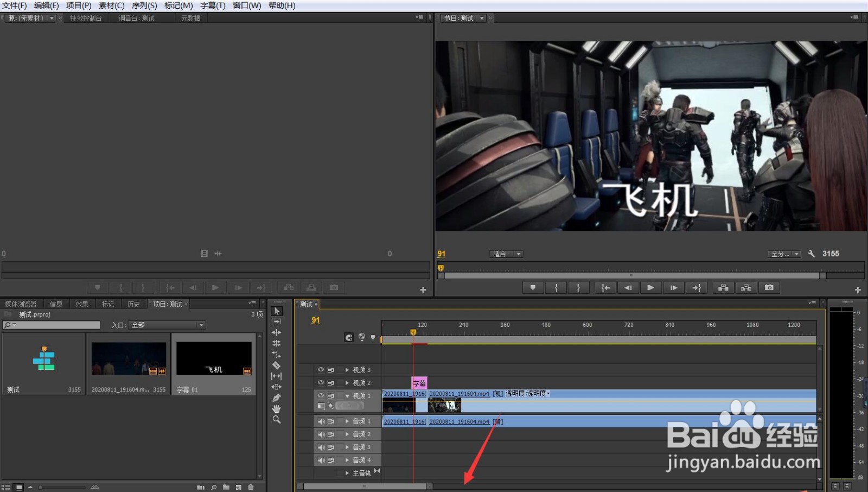Open the Source 无素材 dropdown
The height and width of the screenshot is (492, 868).
point(52,18)
